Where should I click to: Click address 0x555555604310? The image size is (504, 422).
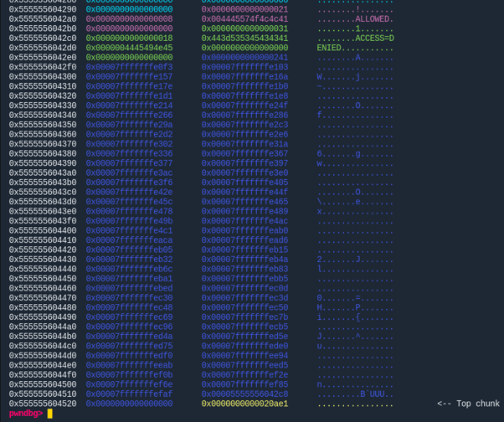click(x=43, y=86)
